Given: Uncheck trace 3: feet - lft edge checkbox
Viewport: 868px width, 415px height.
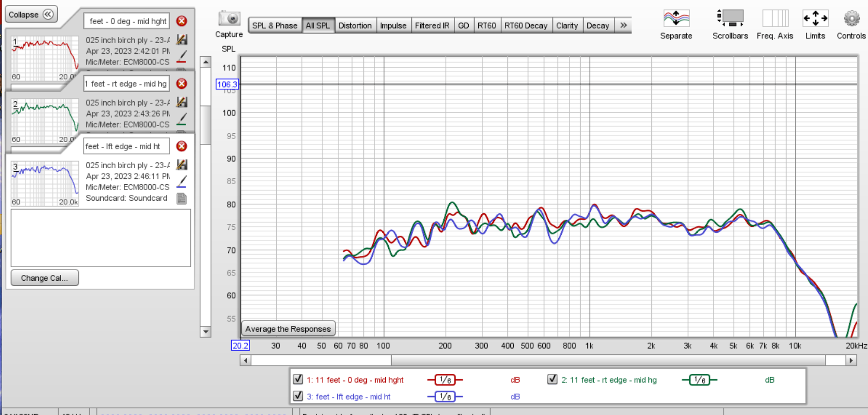Looking at the screenshot, I should [x=298, y=396].
